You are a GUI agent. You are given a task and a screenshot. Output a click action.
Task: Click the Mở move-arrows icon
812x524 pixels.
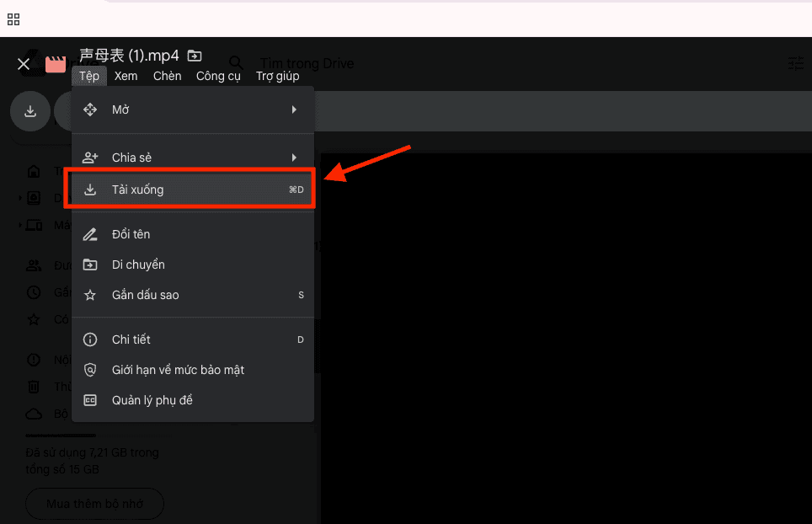tap(90, 110)
